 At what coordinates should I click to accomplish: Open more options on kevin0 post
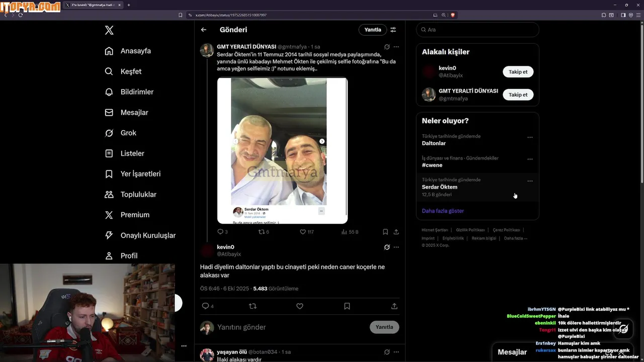(x=396, y=247)
